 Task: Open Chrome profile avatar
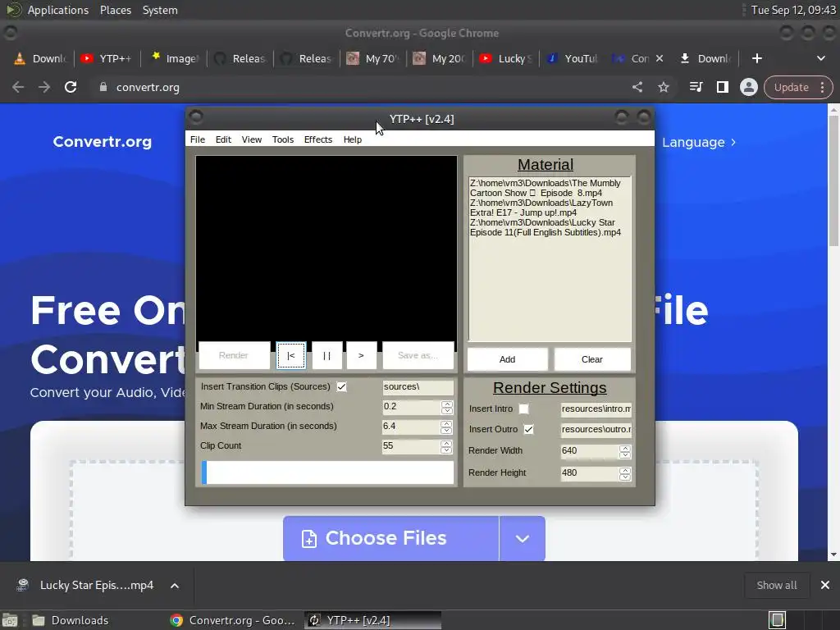(x=748, y=87)
